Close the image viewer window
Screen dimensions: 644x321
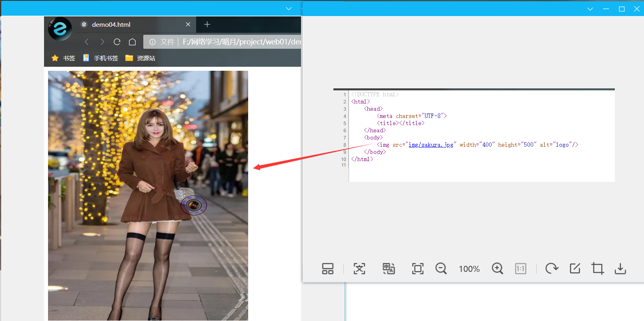click(x=637, y=9)
